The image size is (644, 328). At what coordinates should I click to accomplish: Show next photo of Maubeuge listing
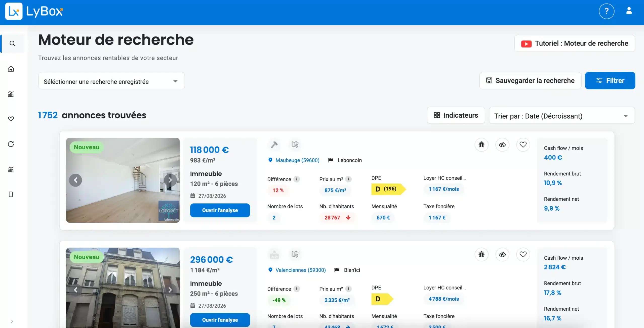click(170, 180)
